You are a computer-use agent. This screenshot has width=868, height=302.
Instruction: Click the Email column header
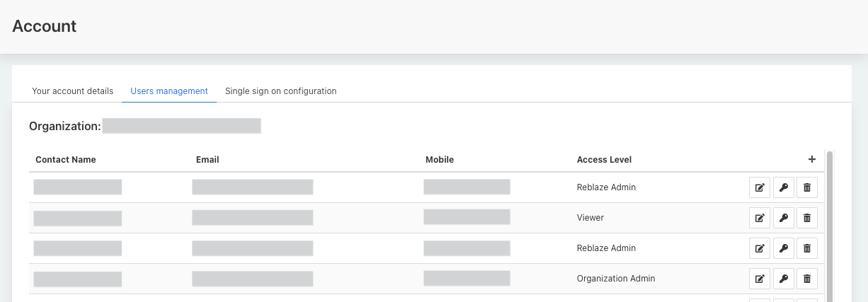tap(207, 160)
